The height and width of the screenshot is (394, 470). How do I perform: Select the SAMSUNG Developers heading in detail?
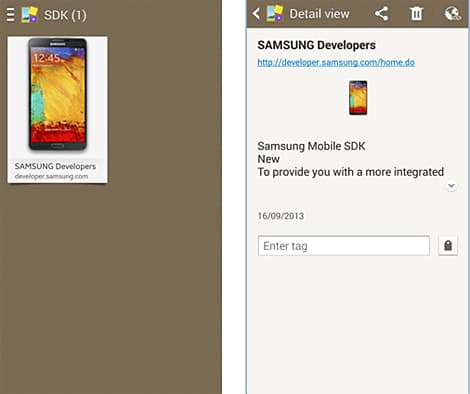pos(316,45)
